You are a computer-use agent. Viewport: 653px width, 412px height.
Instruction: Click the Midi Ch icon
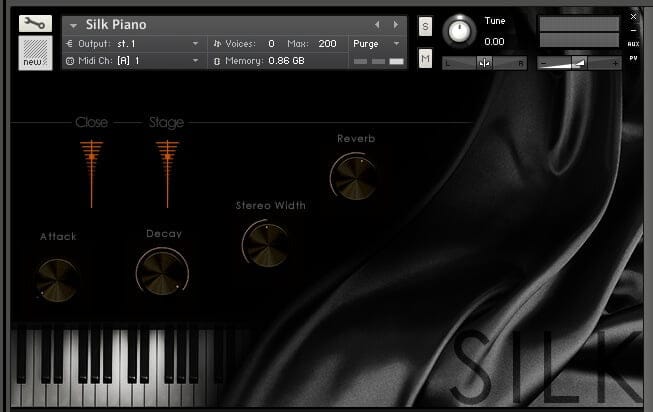pos(70,61)
